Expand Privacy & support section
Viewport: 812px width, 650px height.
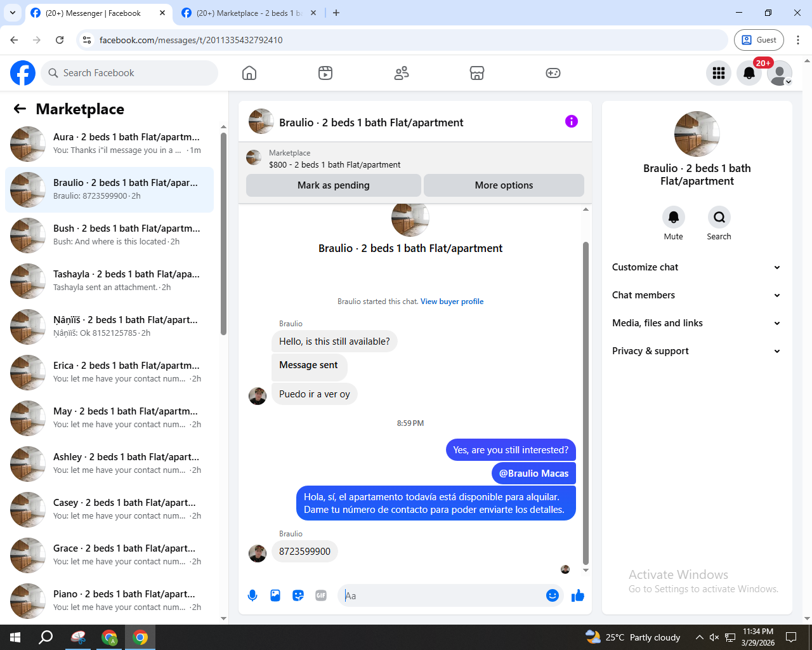pyautogui.click(x=697, y=351)
